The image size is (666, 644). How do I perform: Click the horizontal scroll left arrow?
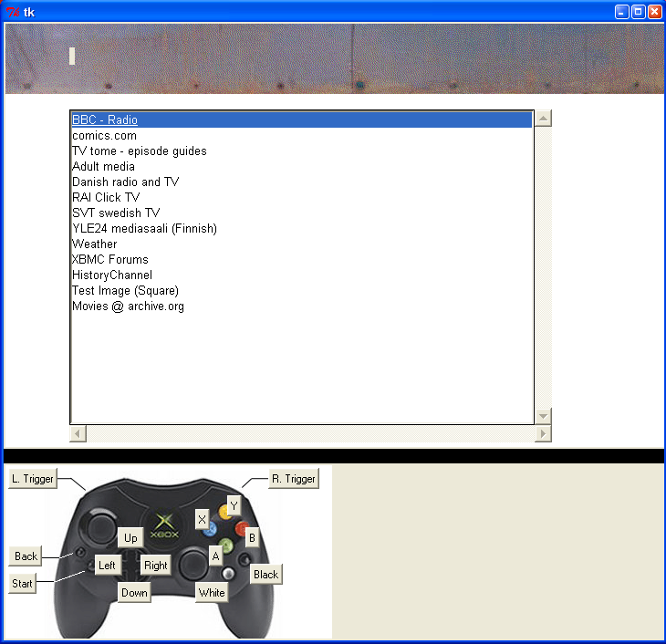tap(78, 433)
